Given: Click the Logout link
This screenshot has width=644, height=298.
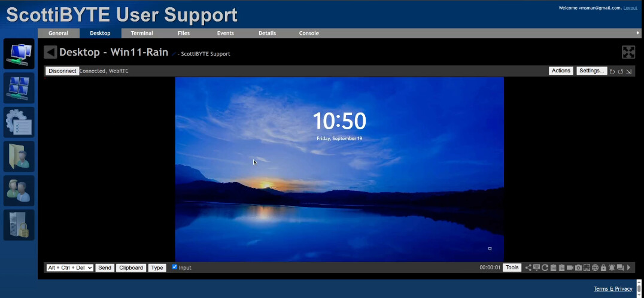Looking at the screenshot, I should [x=630, y=8].
